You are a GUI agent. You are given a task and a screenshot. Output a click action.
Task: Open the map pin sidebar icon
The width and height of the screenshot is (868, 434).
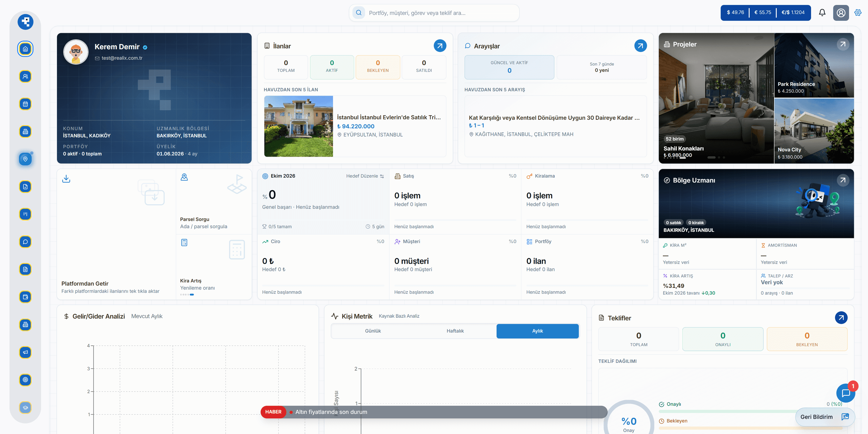25,159
